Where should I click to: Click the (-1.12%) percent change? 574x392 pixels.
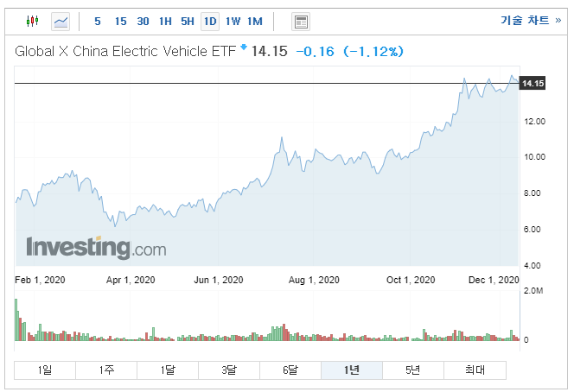[373, 52]
